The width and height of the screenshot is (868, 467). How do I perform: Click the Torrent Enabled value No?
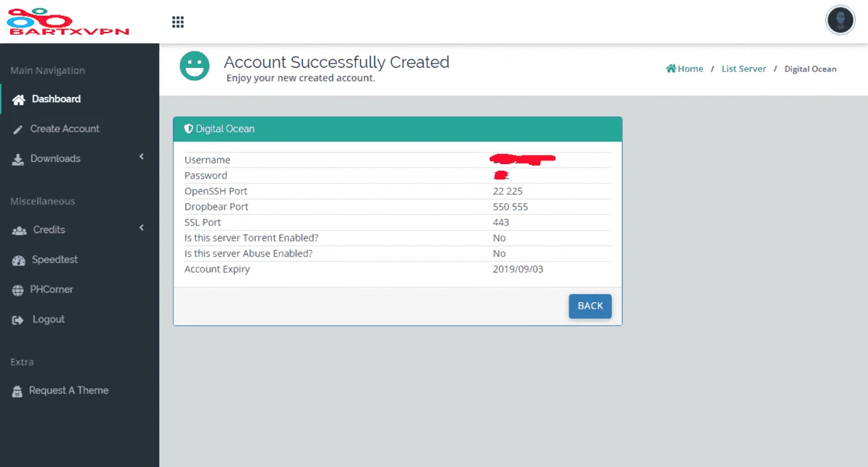tap(499, 238)
